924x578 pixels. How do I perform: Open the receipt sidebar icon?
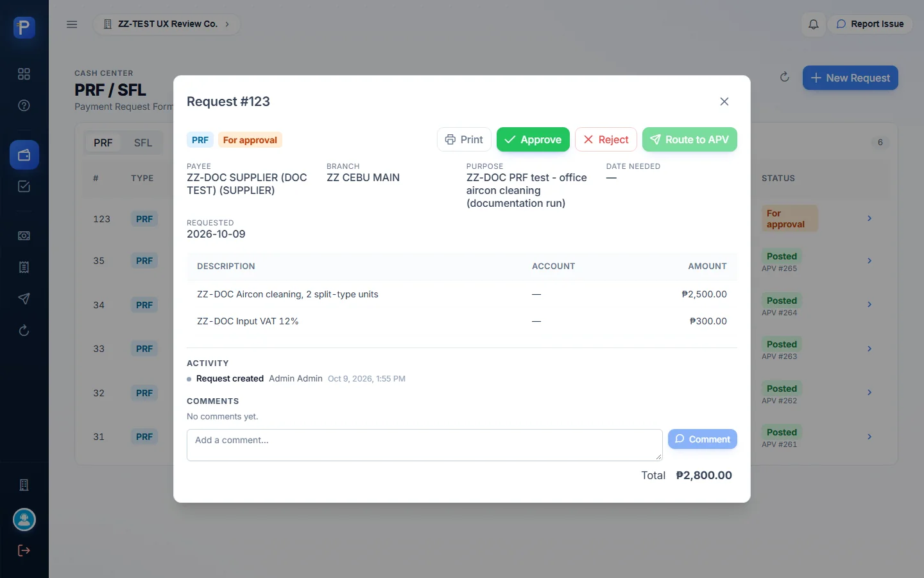click(x=24, y=267)
